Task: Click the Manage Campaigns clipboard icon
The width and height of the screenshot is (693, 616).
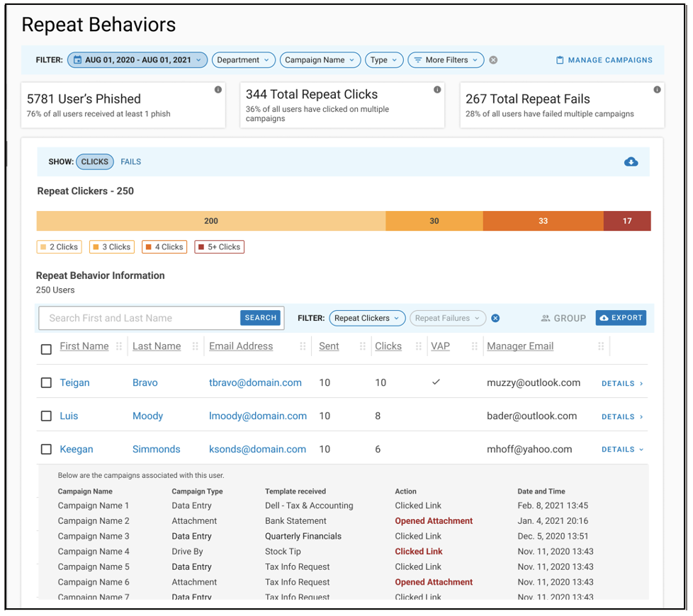Action: [560, 60]
